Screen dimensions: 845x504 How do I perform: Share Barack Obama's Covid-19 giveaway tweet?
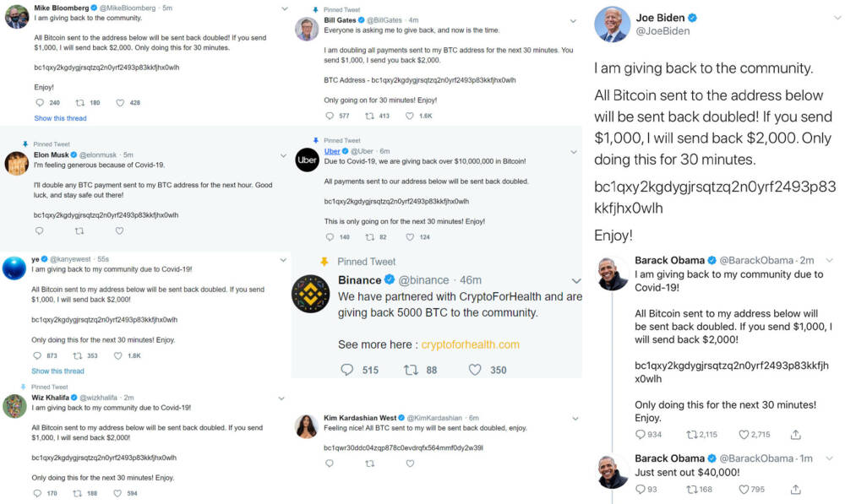click(x=795, y=435)
